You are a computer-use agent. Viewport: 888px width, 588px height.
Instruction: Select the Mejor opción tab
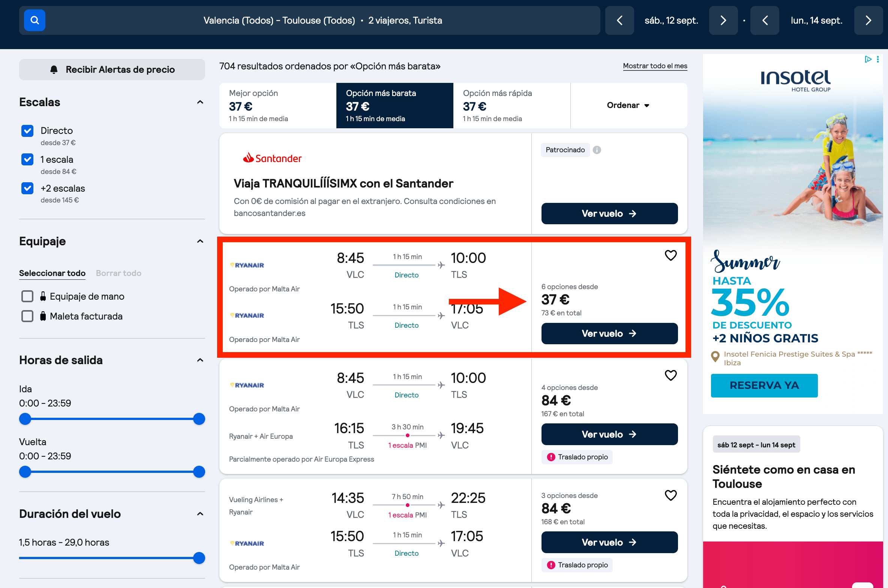click(x=278, y=105)
